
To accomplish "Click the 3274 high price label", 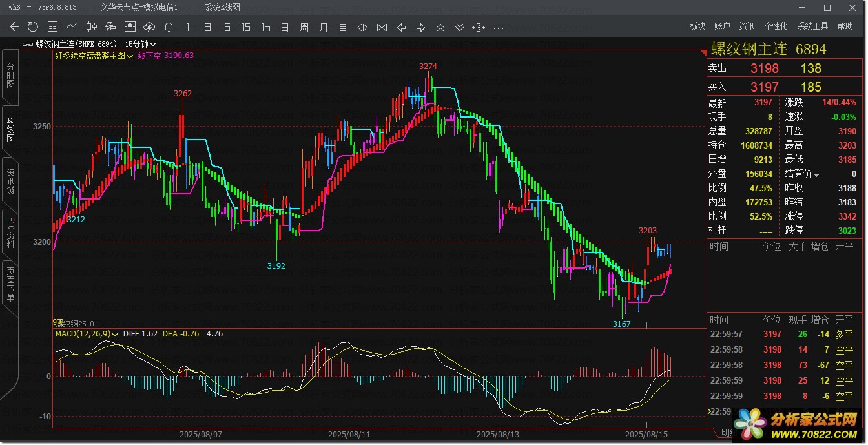I will [x=428, y=67].
